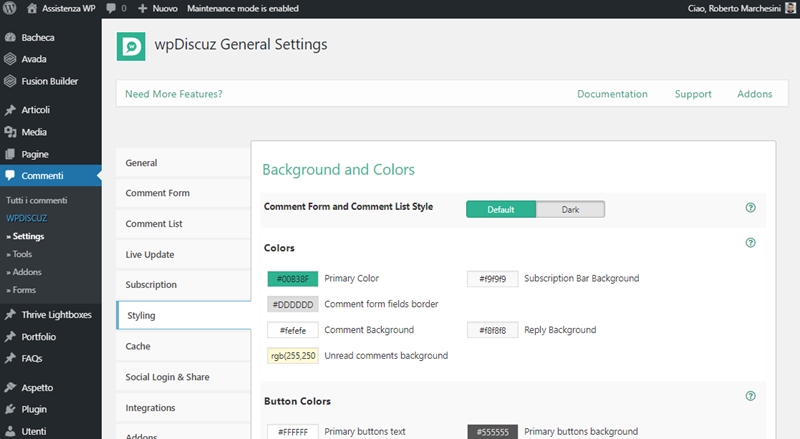The image size is (800, 439).
Task: Click the plus icon next to Nuovo
Action: [x=143, y=9]
